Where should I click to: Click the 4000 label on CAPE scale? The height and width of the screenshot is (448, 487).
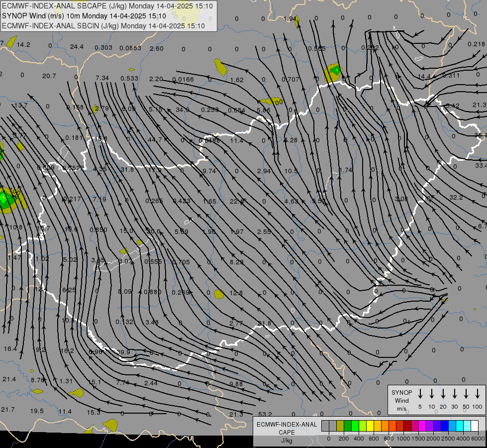[x=463, y=439]
